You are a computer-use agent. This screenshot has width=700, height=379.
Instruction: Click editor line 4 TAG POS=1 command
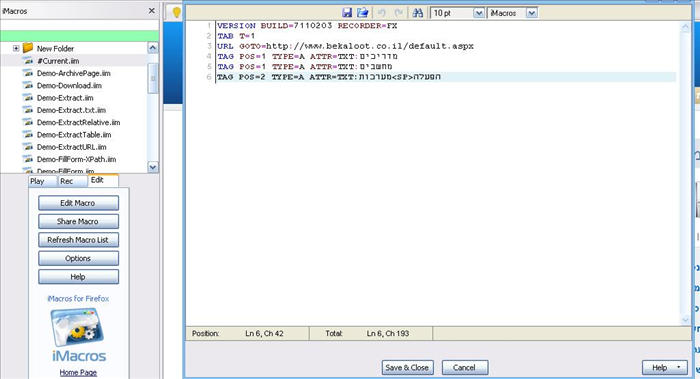click(307, 56)
